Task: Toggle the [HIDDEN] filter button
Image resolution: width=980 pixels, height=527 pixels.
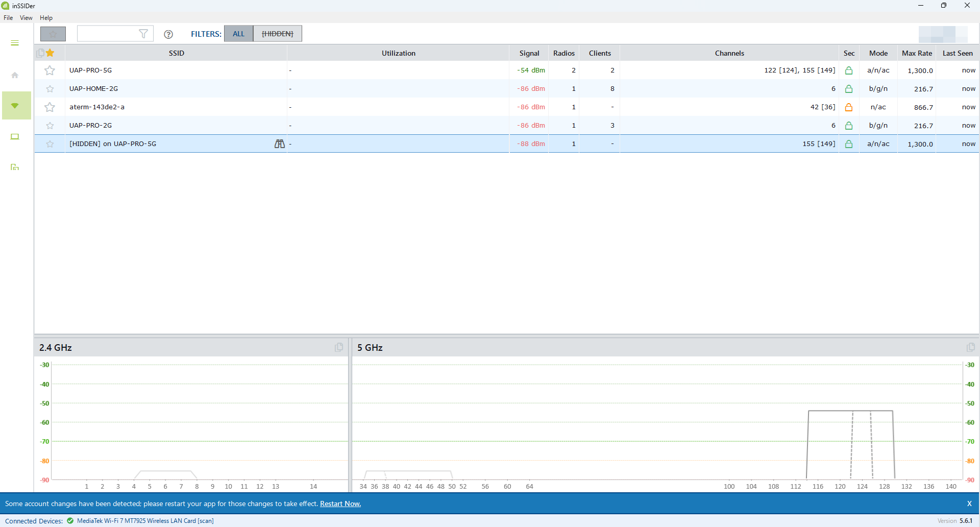Action: (x=277, y=34)
